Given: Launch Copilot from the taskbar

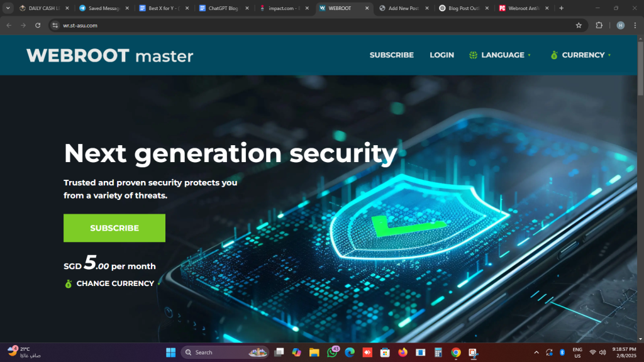Looking at the screenshot, I should tap(297, 352).
